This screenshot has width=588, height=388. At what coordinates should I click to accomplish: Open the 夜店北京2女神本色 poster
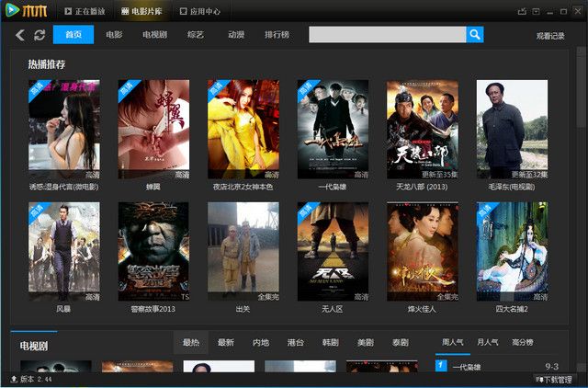click(243, 129)
